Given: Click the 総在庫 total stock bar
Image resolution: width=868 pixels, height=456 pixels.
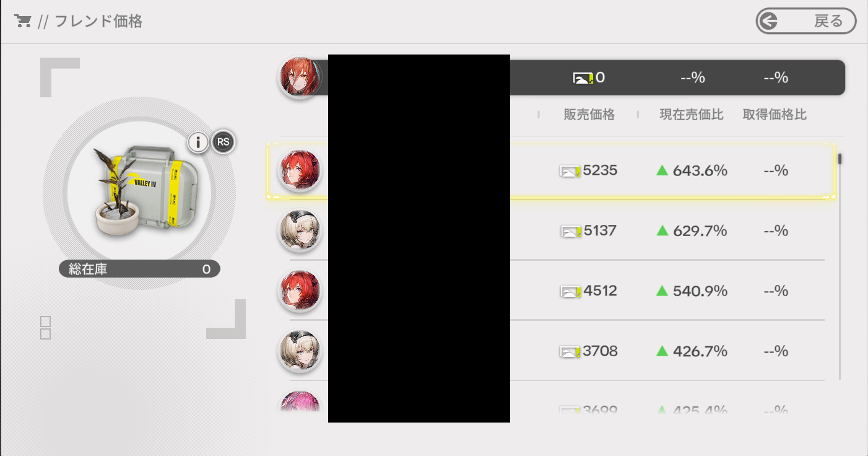Looking at the screenshot, I should pyautogui.click(x=139, y=269).
